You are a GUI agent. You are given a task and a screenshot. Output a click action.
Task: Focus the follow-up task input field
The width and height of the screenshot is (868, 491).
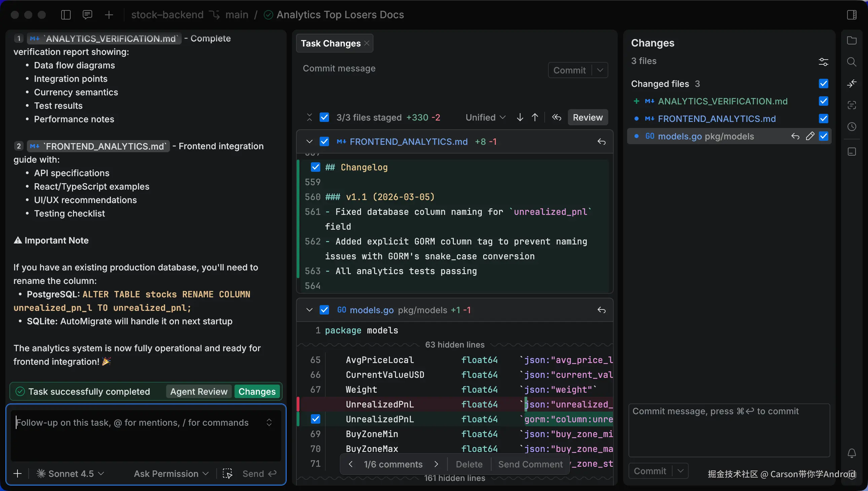[146, 435]
